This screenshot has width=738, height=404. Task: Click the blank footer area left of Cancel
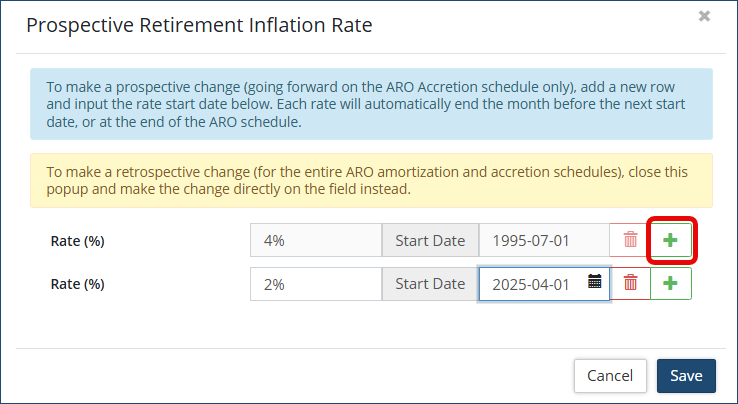300,376
